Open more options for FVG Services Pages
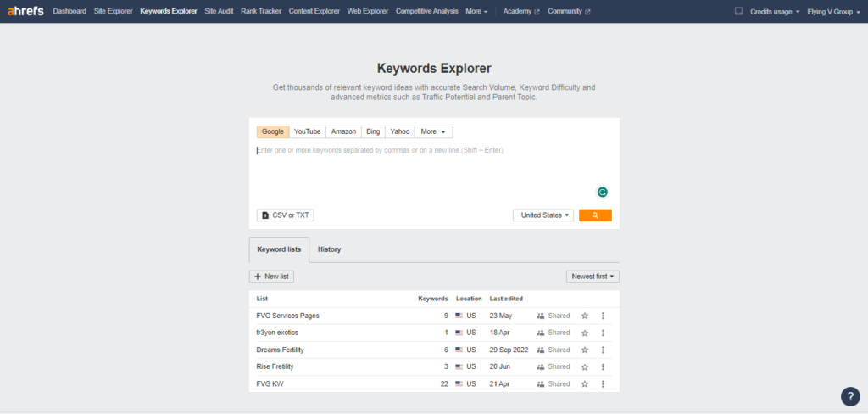The height and width of the screenshot is (414, 868). coord(603,316)
